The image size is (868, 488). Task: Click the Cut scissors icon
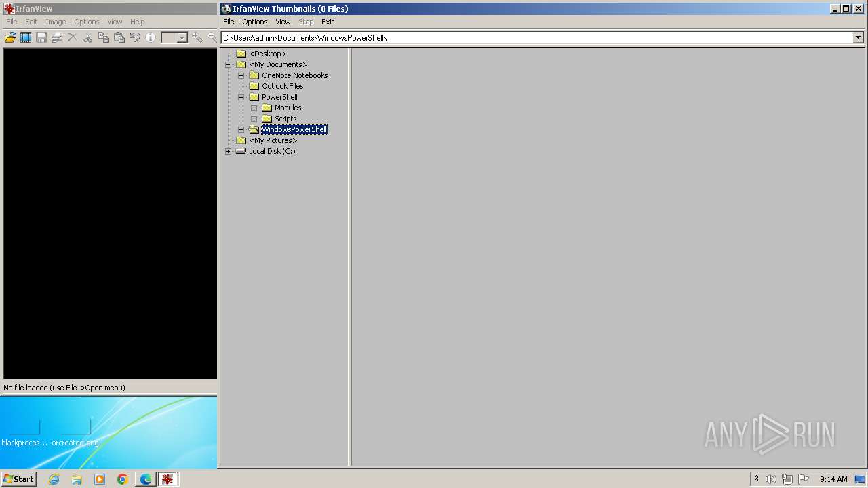(x=87, y=38)
